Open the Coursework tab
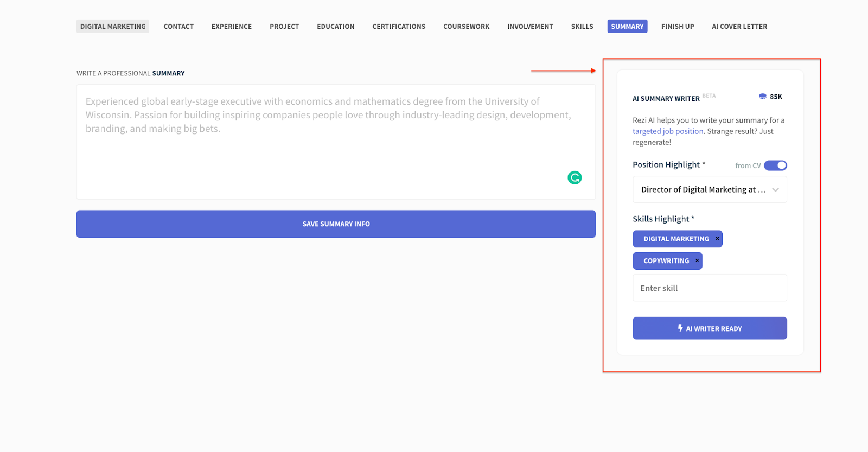 (467, 26)
